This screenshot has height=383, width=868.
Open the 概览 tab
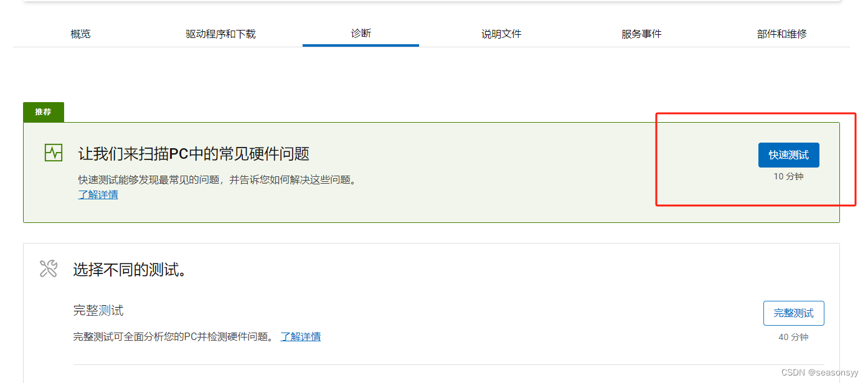coord(81,34)
